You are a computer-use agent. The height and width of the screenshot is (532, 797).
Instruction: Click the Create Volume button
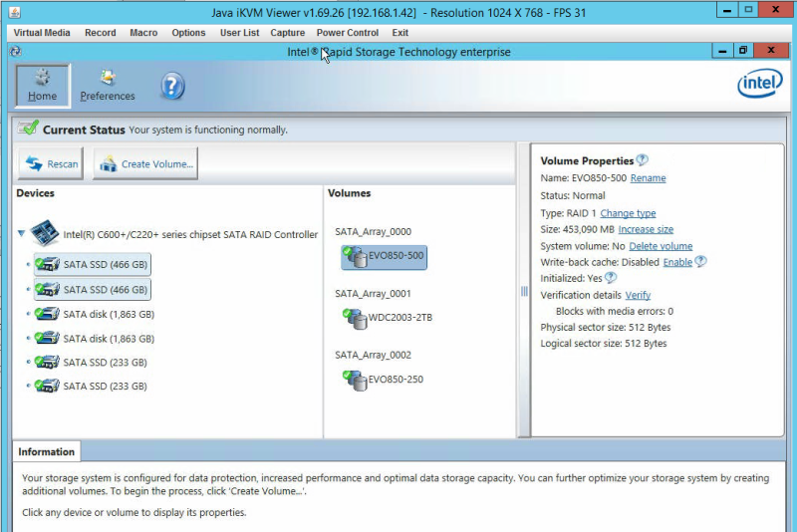click(145, 163)
